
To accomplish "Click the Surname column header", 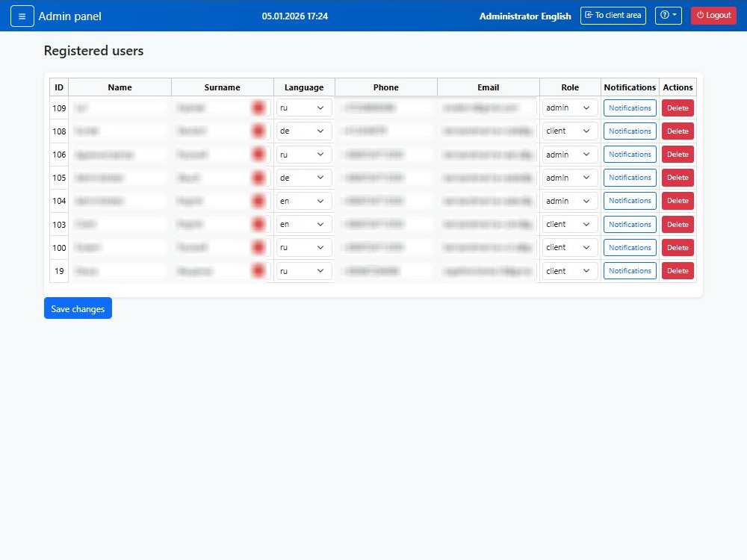I will pyautogui.click(x=222, y=87).
